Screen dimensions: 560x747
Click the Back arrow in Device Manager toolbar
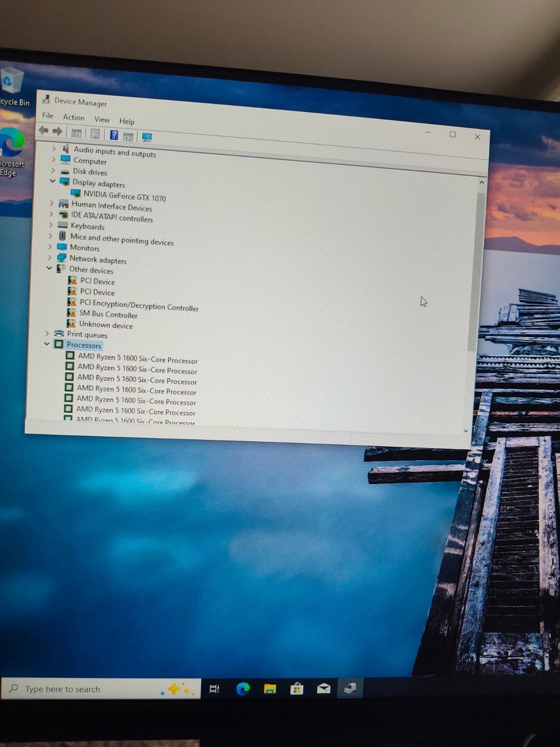click(x=43, y=130)
